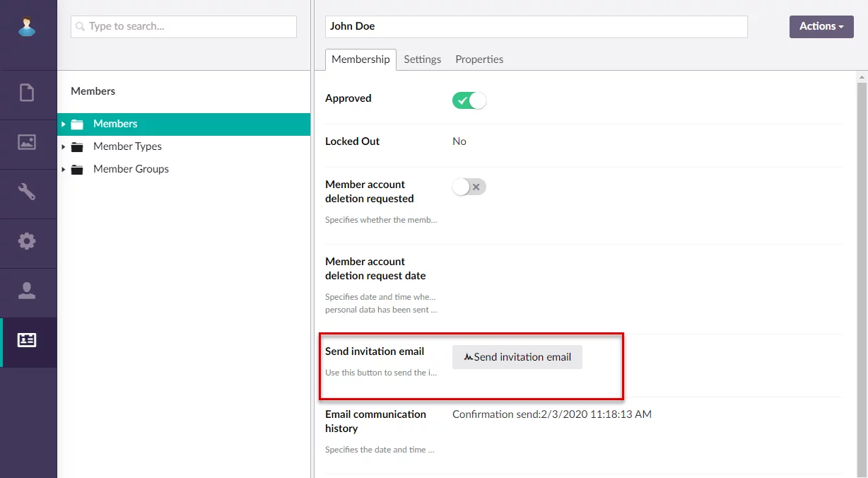Toggle the Approved switch off
This screenshot has width=868, height=478.
[x=469, y=100]
